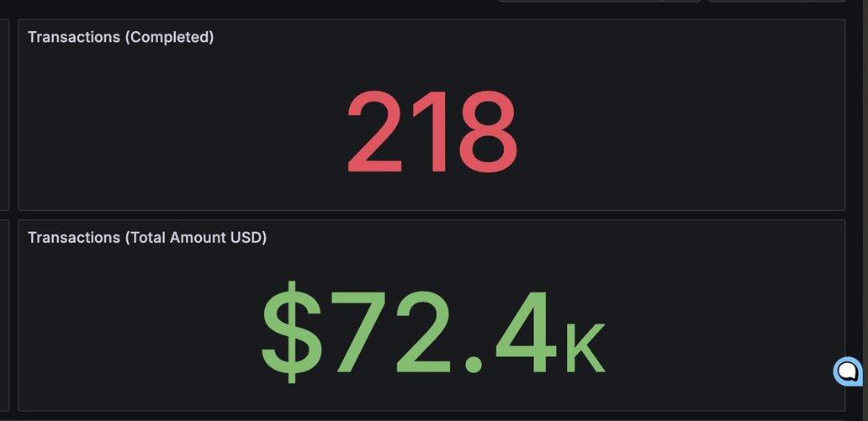
Task: Click the wide toolbar button above the Completed panel
Action: coord(580,1)
